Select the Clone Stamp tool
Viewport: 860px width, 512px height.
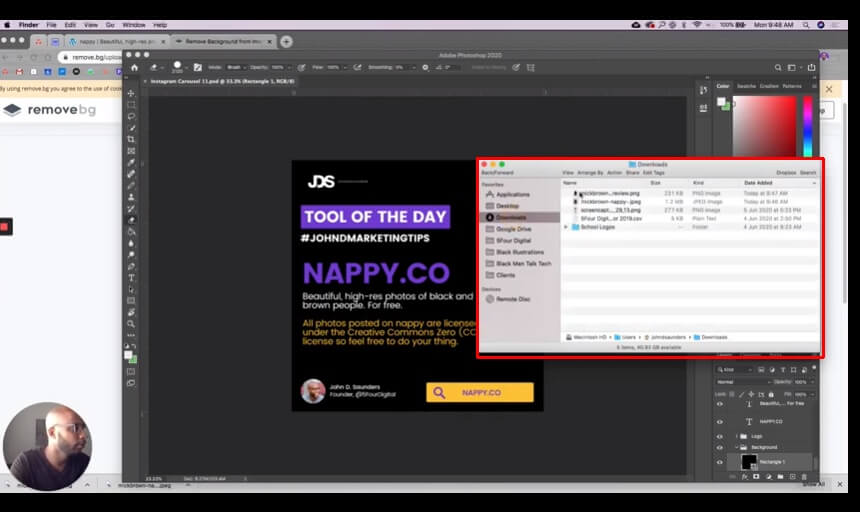click(131, 197)
